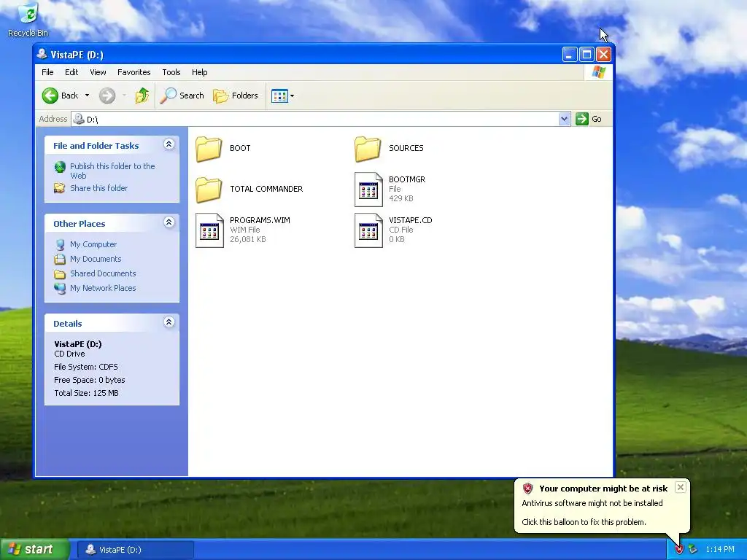Viewport: 747px width, 560px height.
Task: Open the File menu
Action: 47,72
